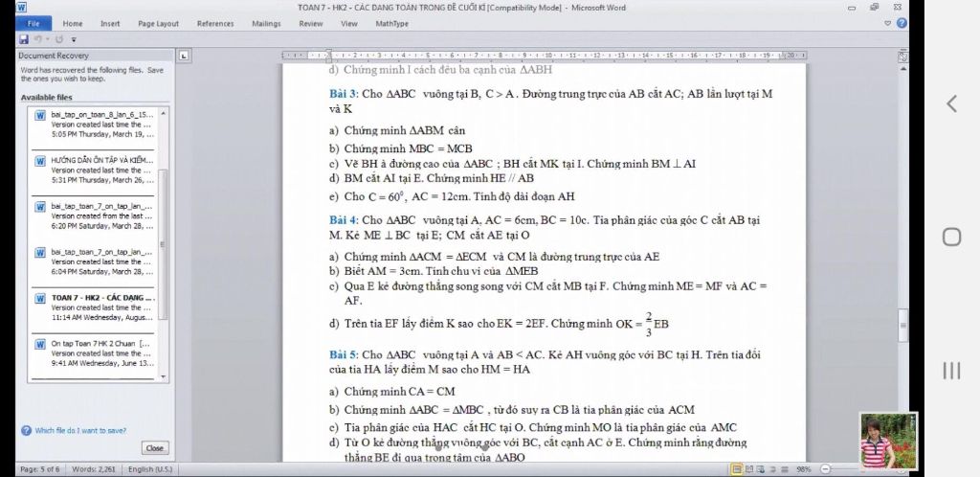Click the Available files list scrollbar thumb
This screenshot has height=477, width=980.
point(164,244)
